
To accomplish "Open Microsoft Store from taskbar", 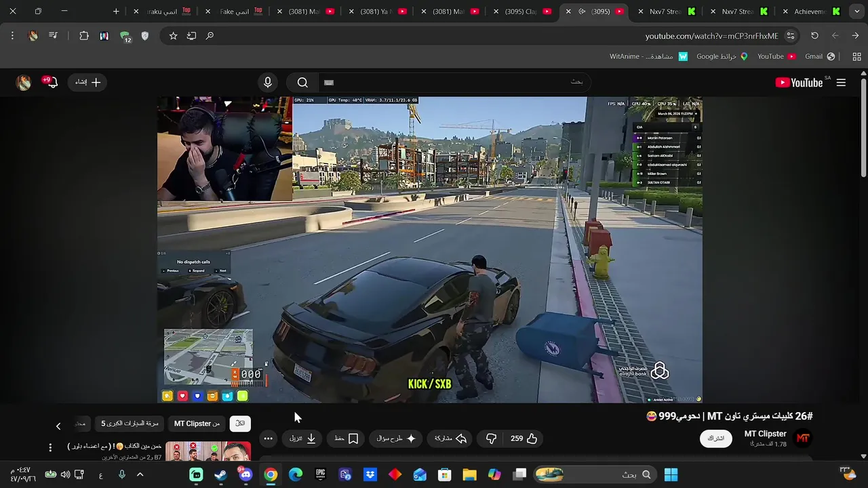I will tap(444, 474).
